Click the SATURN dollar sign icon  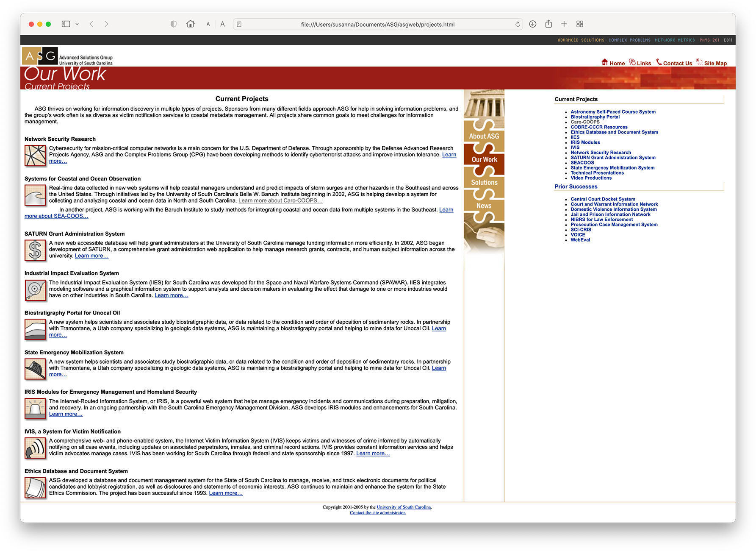tap(35, 250)
